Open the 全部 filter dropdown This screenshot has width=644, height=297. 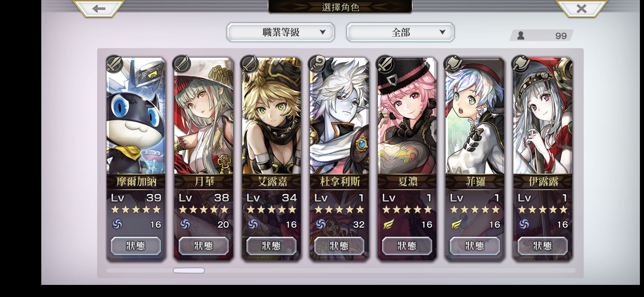coord(400,32)
